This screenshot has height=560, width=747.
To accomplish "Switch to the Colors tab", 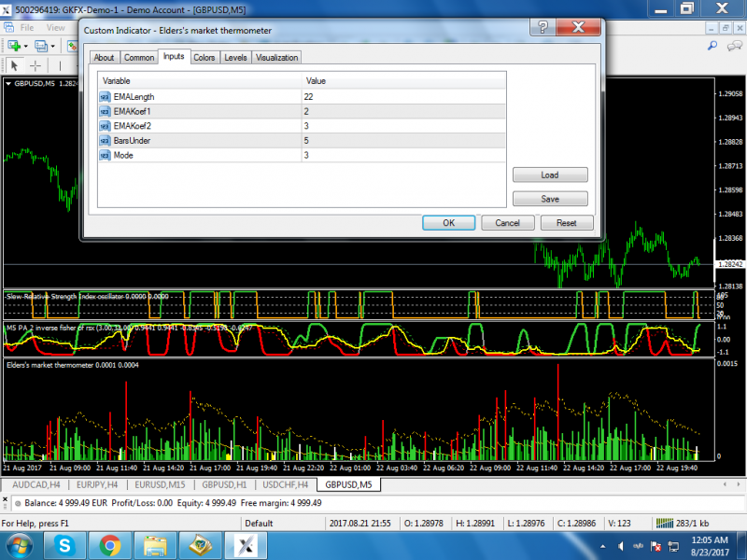I will pos(204,58).
